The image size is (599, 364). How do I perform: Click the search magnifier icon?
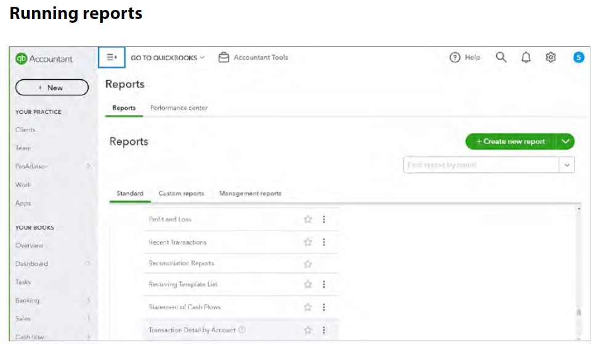click(501, 57)
